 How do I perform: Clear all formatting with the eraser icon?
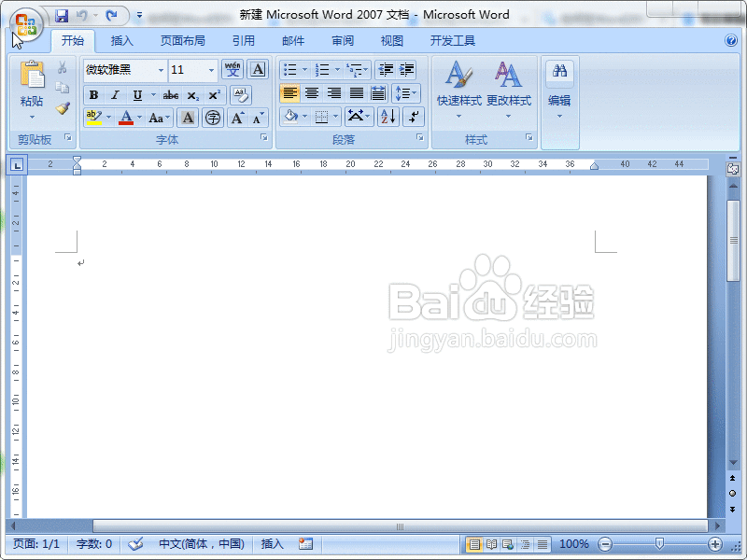pos(241,95)
